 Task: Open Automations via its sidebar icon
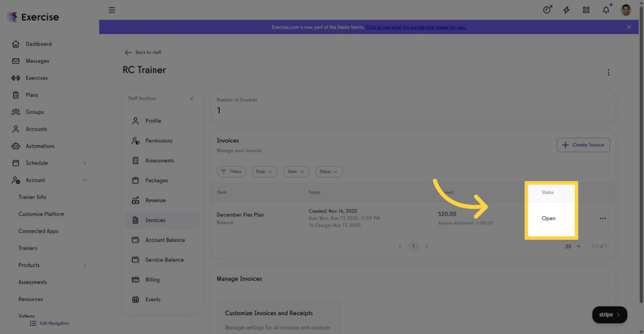16,146
